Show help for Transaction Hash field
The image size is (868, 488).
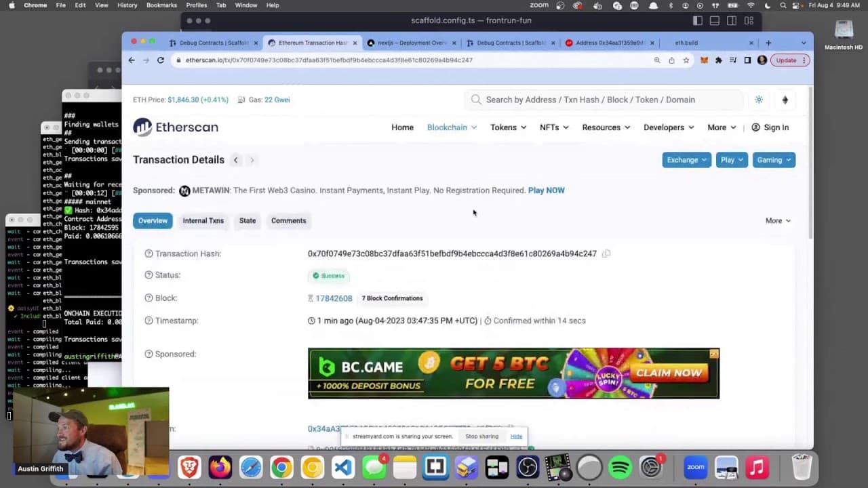coord(149,253)
